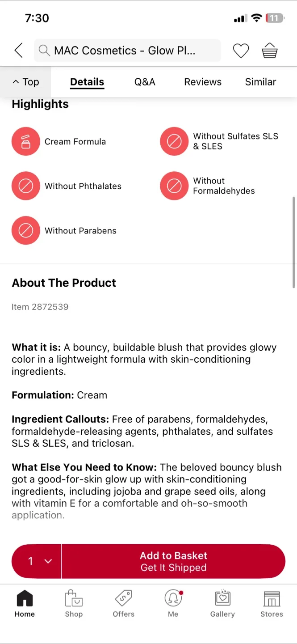297x644 pixels.
Task: Tap the search magnifier icon
Action: coord(44,51)
